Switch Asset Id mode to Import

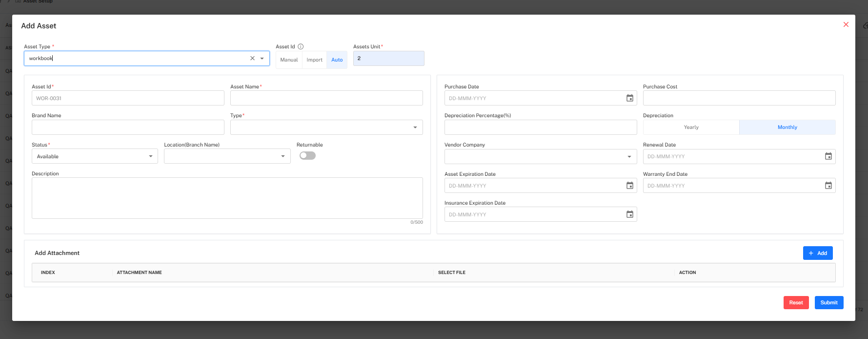pos(314,60)
